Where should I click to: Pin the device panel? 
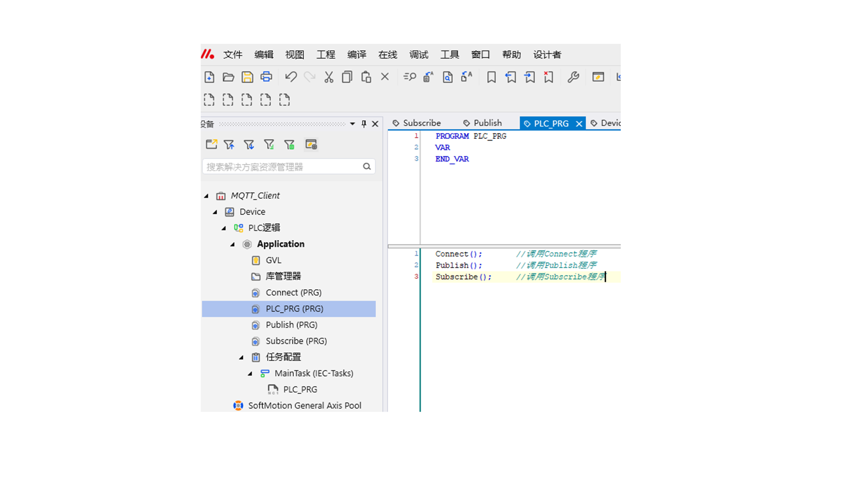[364, 124]
